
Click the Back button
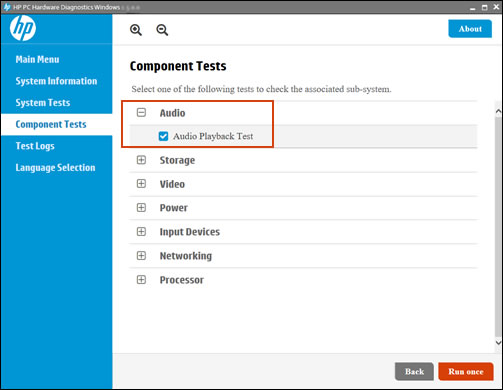[414, 371]
